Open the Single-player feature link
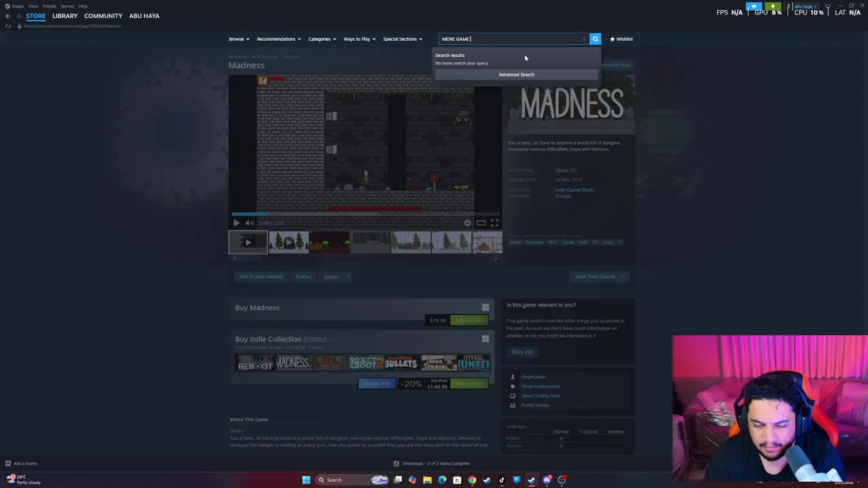 click(534, 377)
